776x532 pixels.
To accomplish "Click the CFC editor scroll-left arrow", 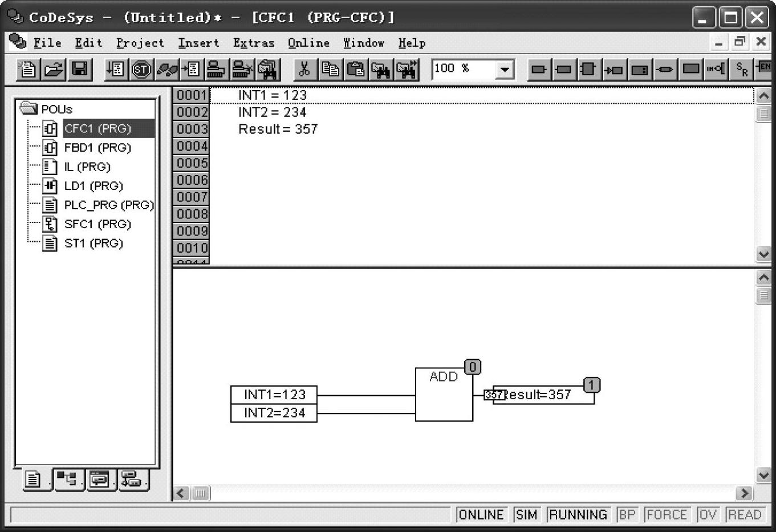I will pos(182,493).
